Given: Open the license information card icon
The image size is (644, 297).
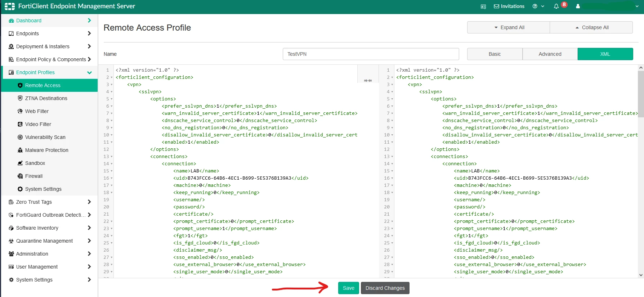Looking at the screenshot, I should pyautogui.click(x=483, y=6).
